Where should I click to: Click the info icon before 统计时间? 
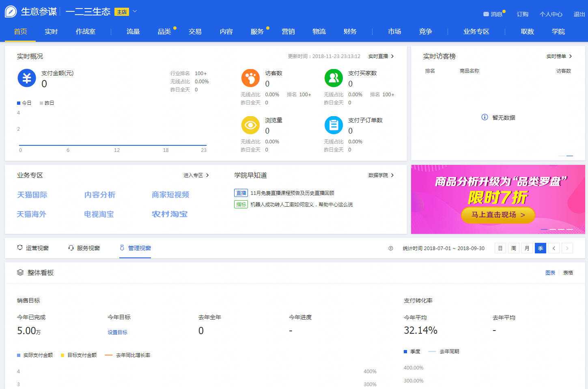coord(391,249)
